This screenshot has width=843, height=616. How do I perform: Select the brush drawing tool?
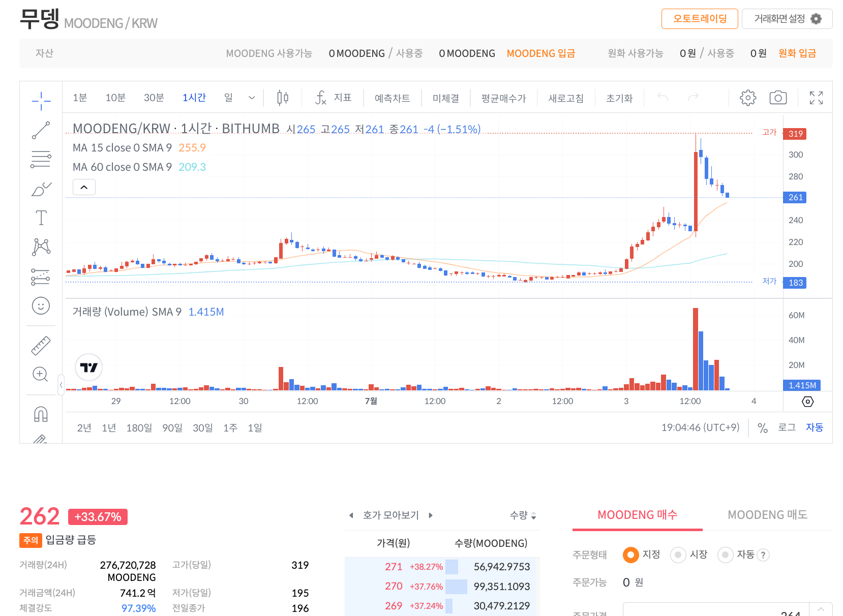point(41,189)
